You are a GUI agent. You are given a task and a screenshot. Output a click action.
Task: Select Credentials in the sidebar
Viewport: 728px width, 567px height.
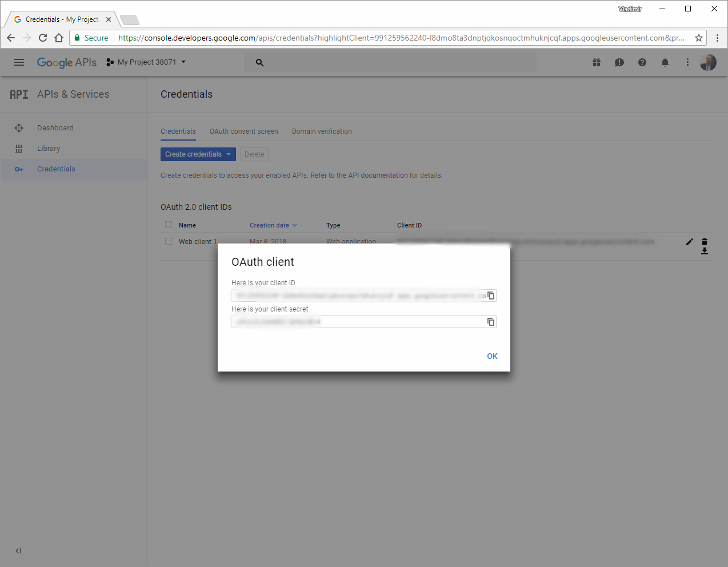[x=73, y=169]
